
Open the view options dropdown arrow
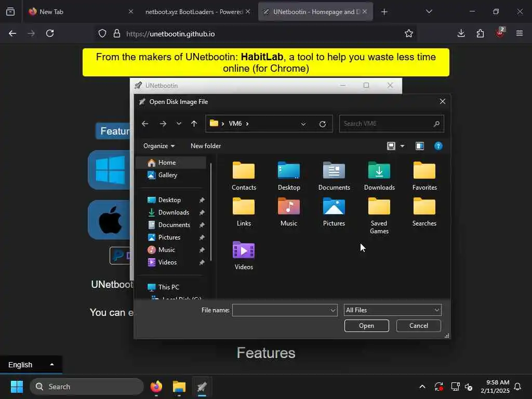(402, 146)
